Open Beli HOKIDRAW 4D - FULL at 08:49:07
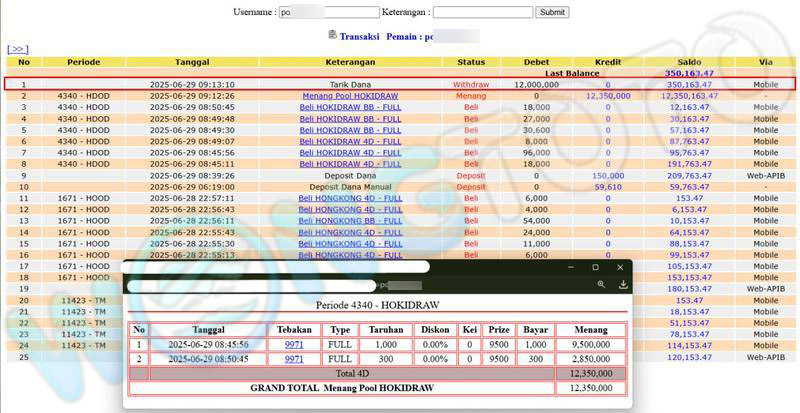 (350, 141)
